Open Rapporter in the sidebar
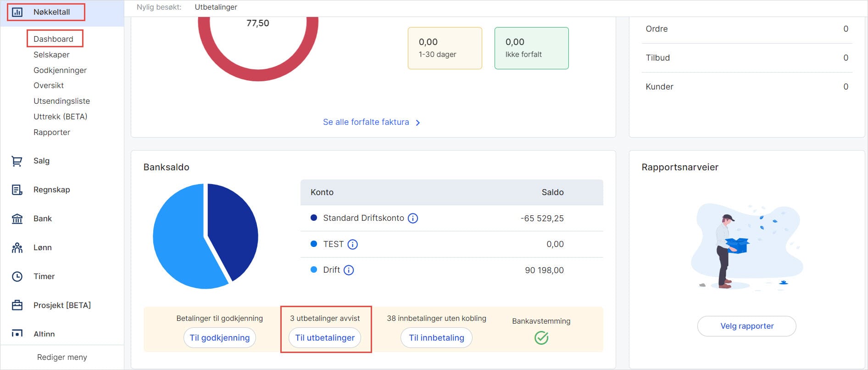 tap(52, 132)
